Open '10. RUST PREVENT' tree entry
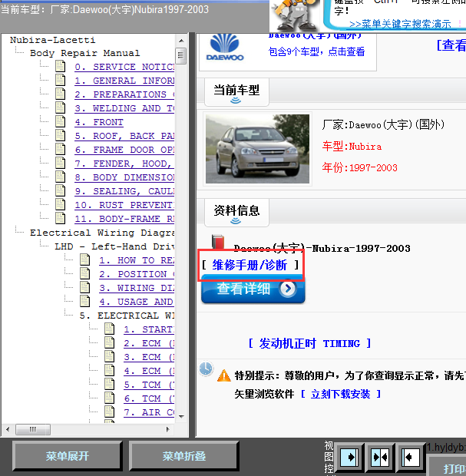 124,205
